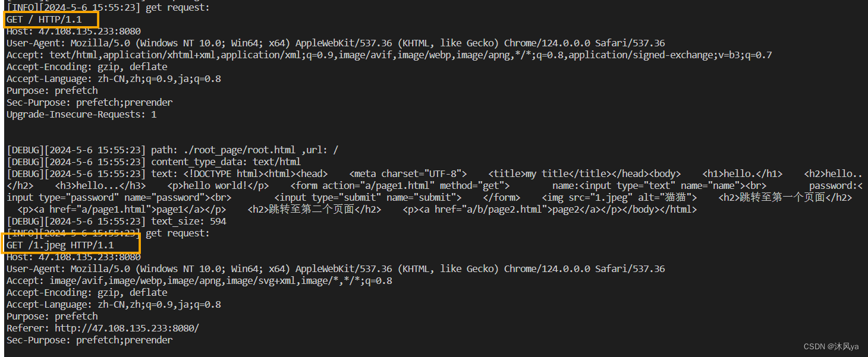The image size is (868, 357).
Task: Click the highlighted GET /1.jpeg HTTP/1.1 line
Action: (x=60, y=245)
